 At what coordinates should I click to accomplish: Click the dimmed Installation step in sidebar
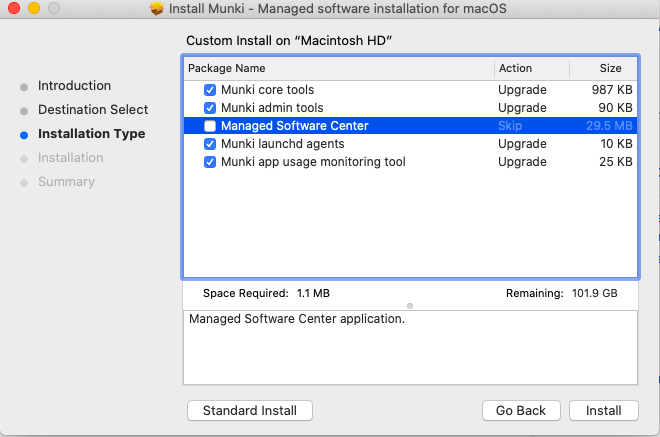(70, 157)
